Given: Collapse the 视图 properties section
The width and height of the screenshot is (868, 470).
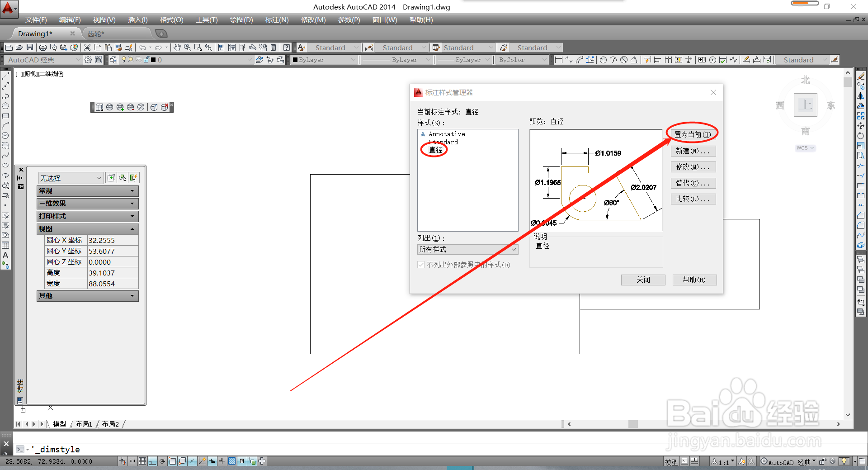Looking at the screenshot, I should (x=87, y=229).
